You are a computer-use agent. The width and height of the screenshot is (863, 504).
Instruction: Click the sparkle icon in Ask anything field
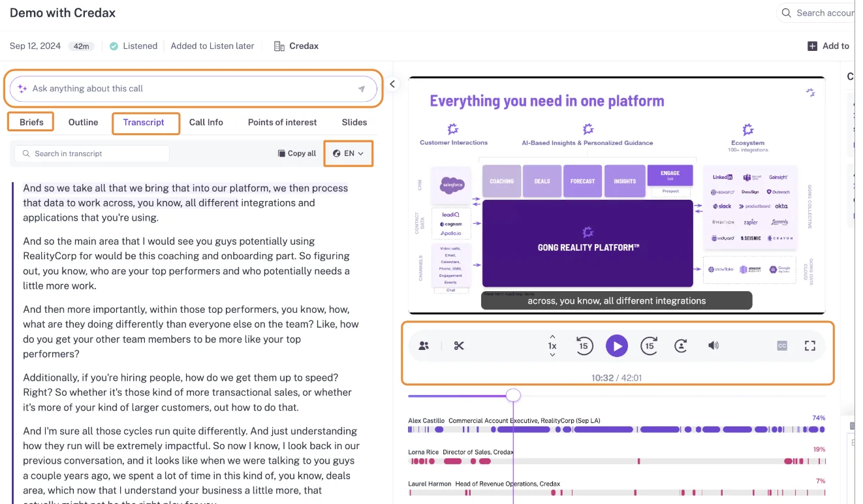22,89
